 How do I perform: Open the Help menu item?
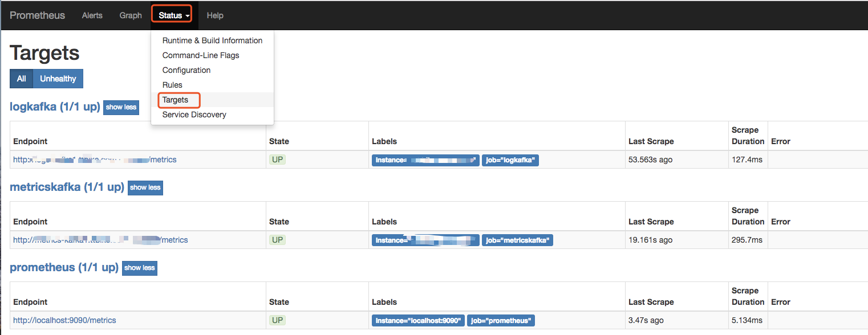click(x=215, y=15)
